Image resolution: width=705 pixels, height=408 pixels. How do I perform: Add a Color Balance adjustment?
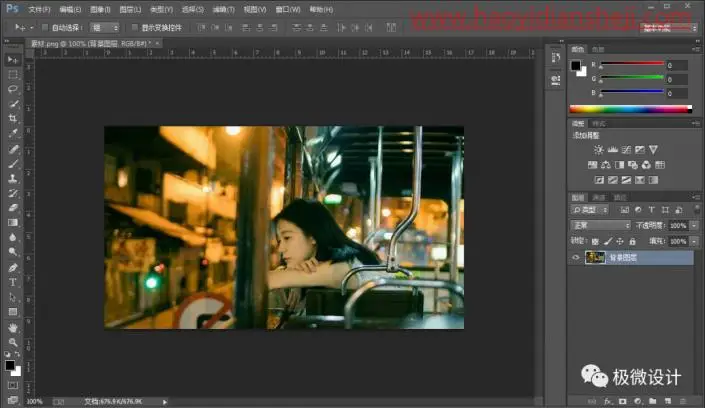606,165
